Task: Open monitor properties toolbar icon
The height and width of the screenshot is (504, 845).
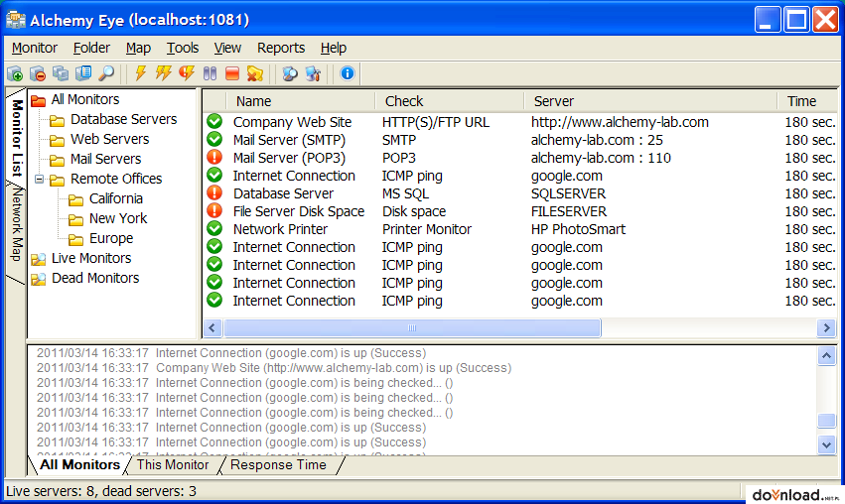Action: (x=83, y=73)
